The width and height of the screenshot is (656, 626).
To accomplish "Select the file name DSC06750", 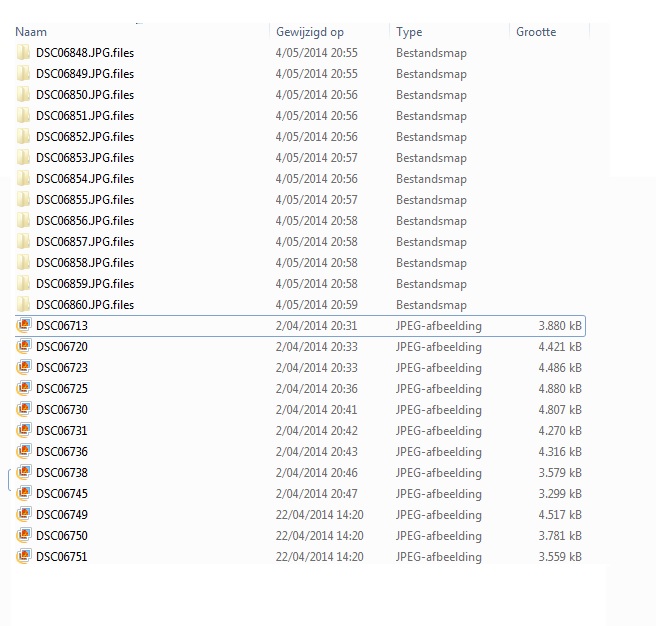I will (x=62, y=536).
